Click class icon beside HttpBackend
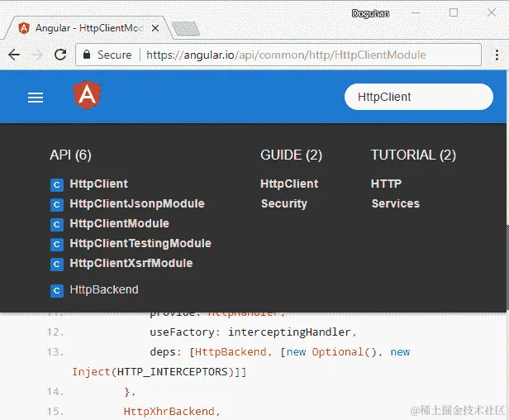 point(57,291)
